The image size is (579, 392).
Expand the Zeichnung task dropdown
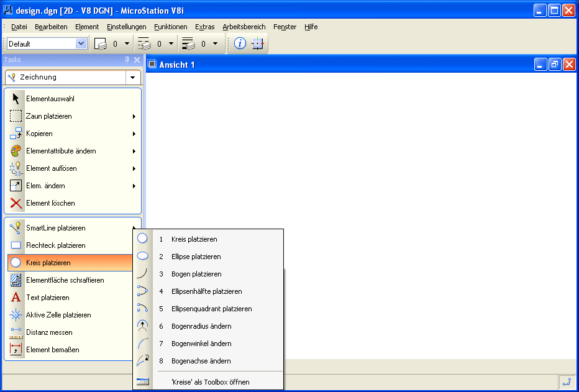(133, 78)
